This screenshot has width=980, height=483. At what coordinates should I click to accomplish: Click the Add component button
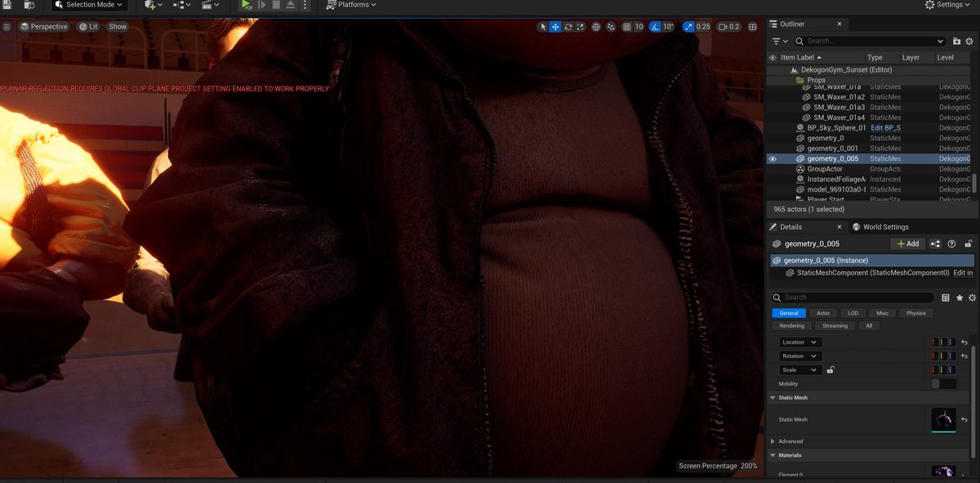coord(907,243)
